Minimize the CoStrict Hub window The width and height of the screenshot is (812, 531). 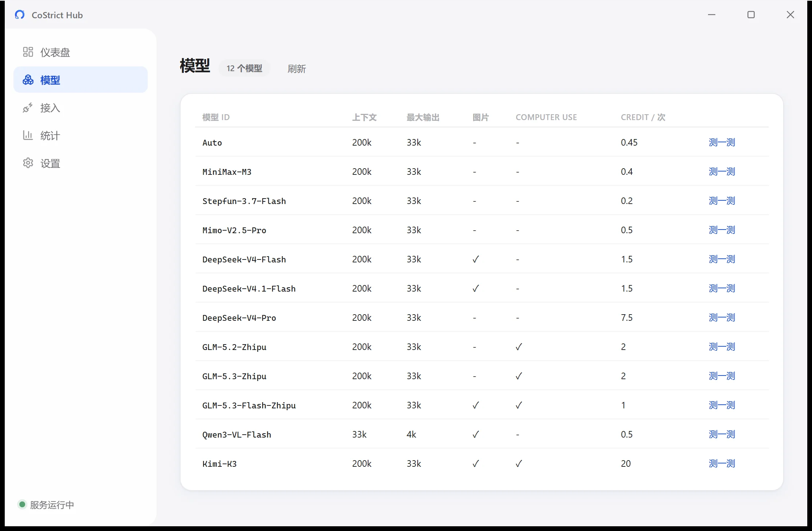tap(712, 15)
